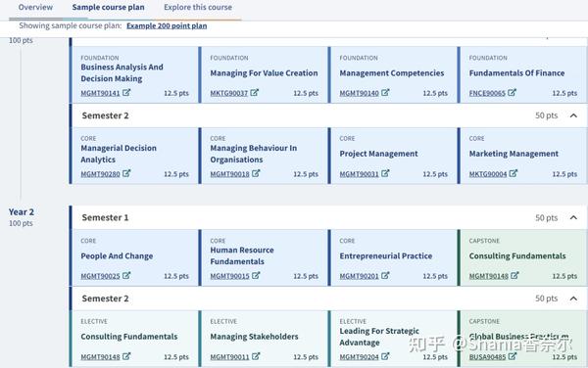Follow the MGMT90141 subject code link
This screenshot has width=588, height=368.
(x=100, y=93)
